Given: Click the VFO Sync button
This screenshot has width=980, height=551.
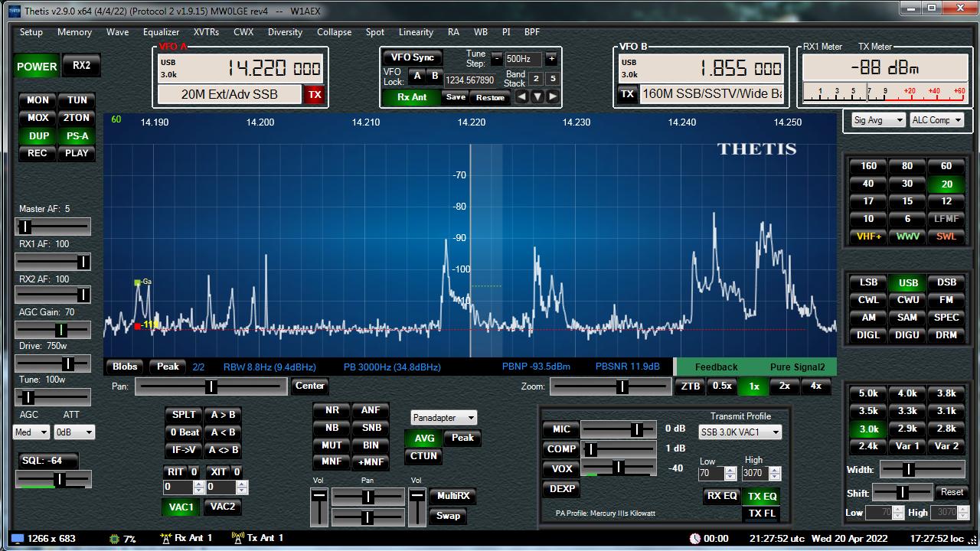Looking at the screenshot, I should coord(413,57).
